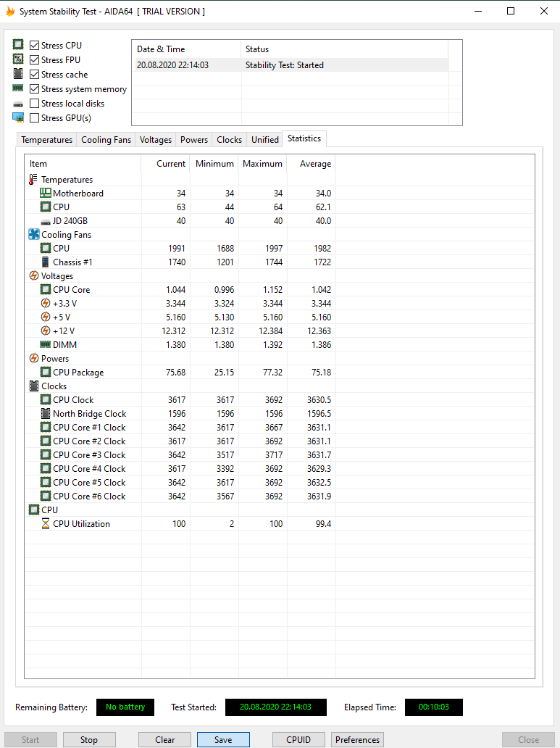Image resolution: width=560 pixels, height=748 pixels.
Task: Uncheck the Stress CPU checkbox
Action: tap(34, 46)
